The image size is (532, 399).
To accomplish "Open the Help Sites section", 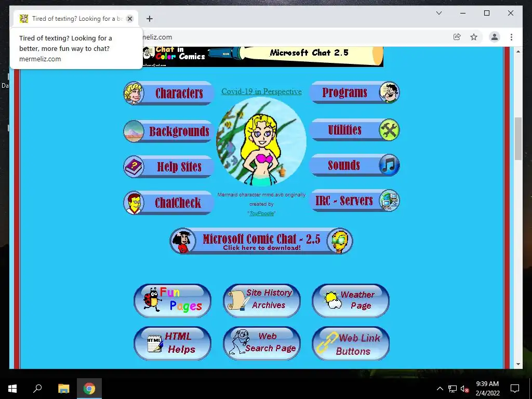I will pos(169,167).
